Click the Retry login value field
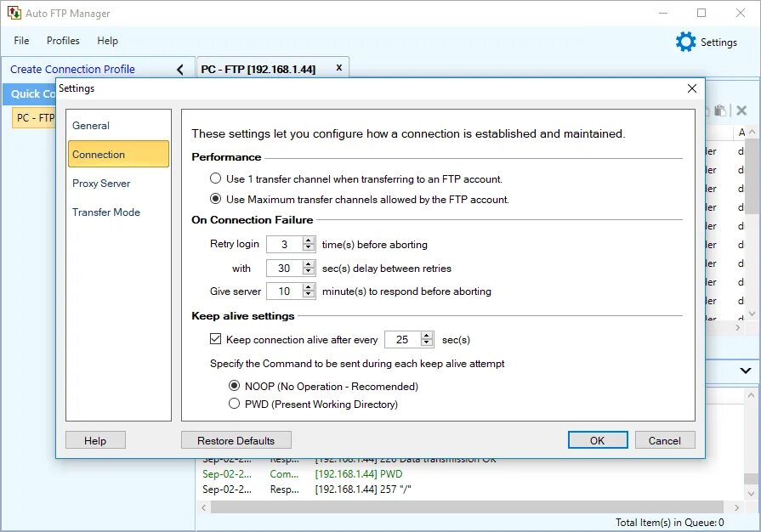761x532 pixels. point(284,244)
